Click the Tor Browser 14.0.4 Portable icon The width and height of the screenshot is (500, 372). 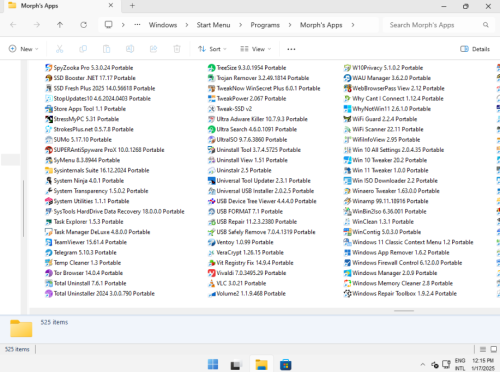49,273
